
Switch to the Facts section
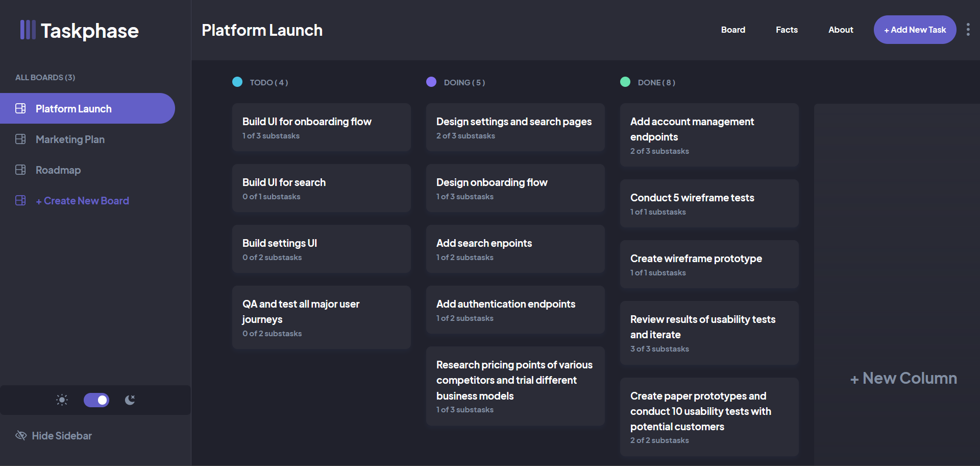point(787,30)
